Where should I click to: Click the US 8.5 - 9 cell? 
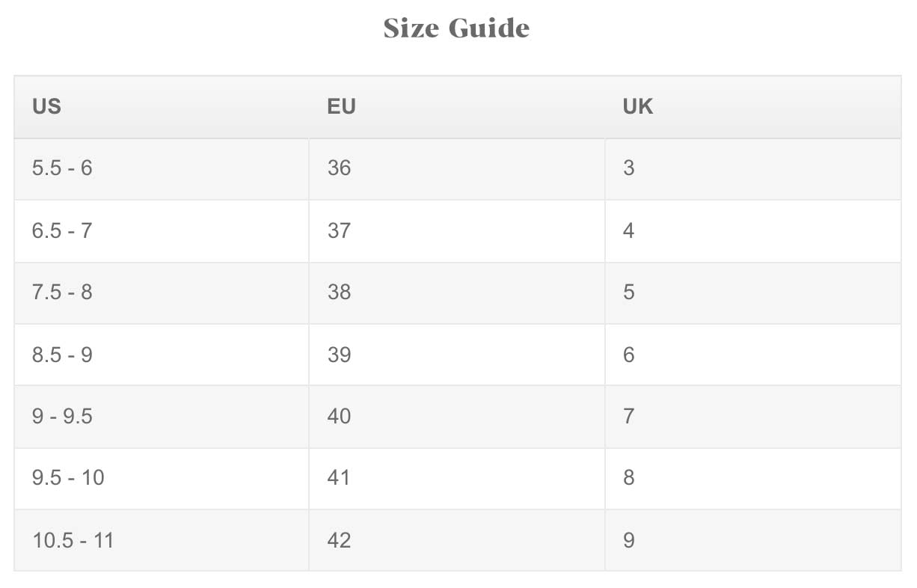pyautogui.click(x=62, y=355)
